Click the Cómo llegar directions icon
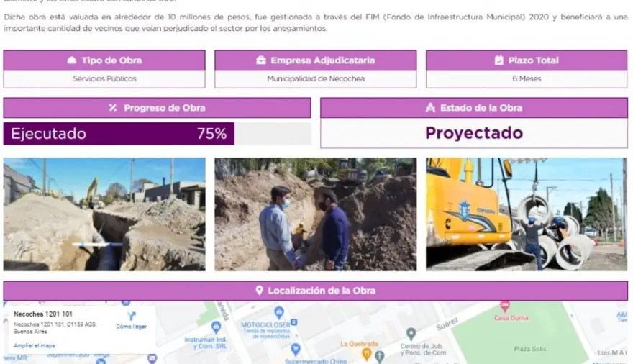 (131, 316)
